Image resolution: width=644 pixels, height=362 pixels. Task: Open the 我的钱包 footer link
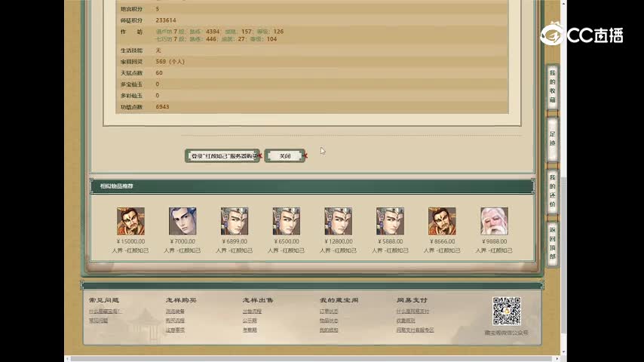tap(329, 330)
